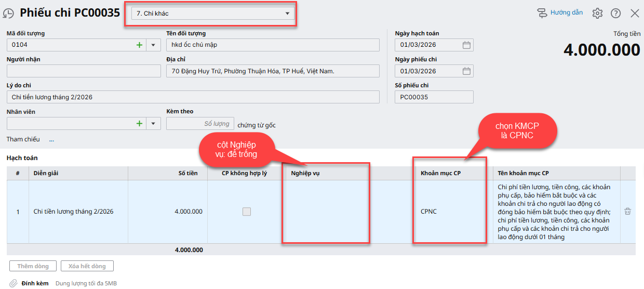Click the history clock icon beside Phiếu chi

(x=9, y=14)
